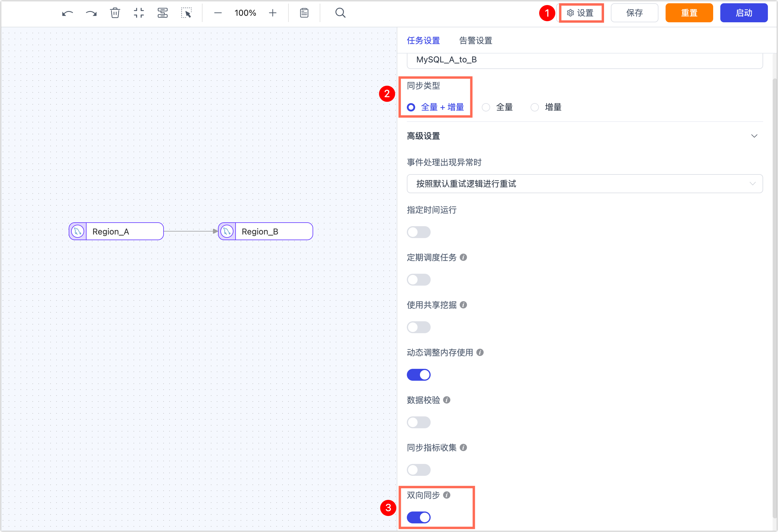Undo the last canvas action
The image size is (778, 532).
coord(67,13)
